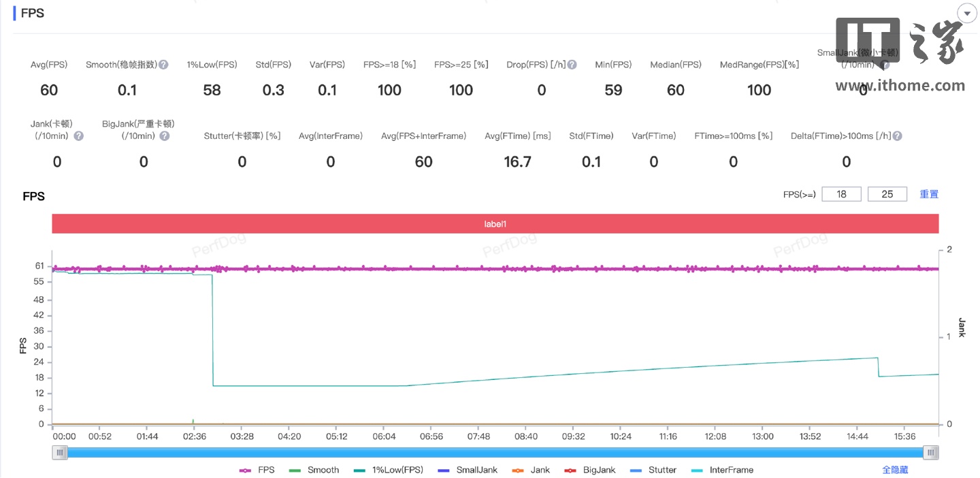This screenshot has height=478, width=980.
Task: Click the left handle of time range slider
Action: coord(60,453)
